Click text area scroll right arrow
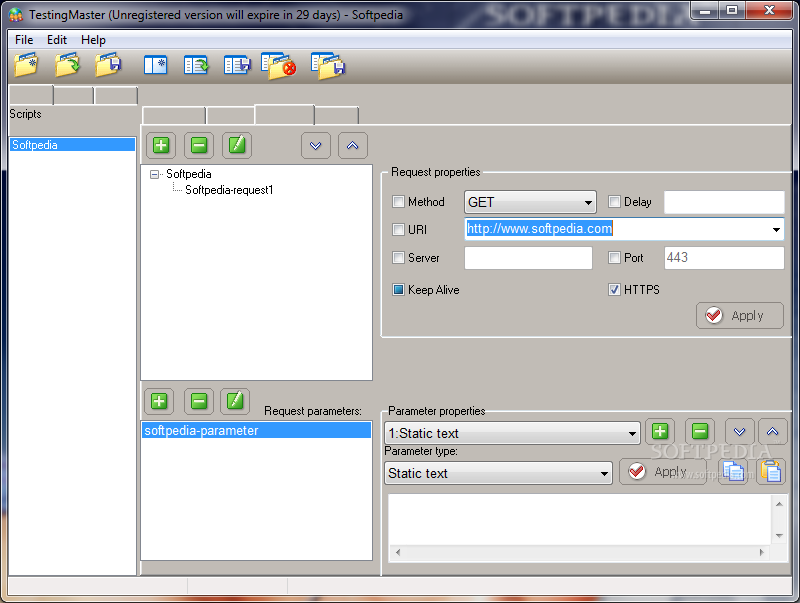Screen dimensions: 800x603 point(761,552)
